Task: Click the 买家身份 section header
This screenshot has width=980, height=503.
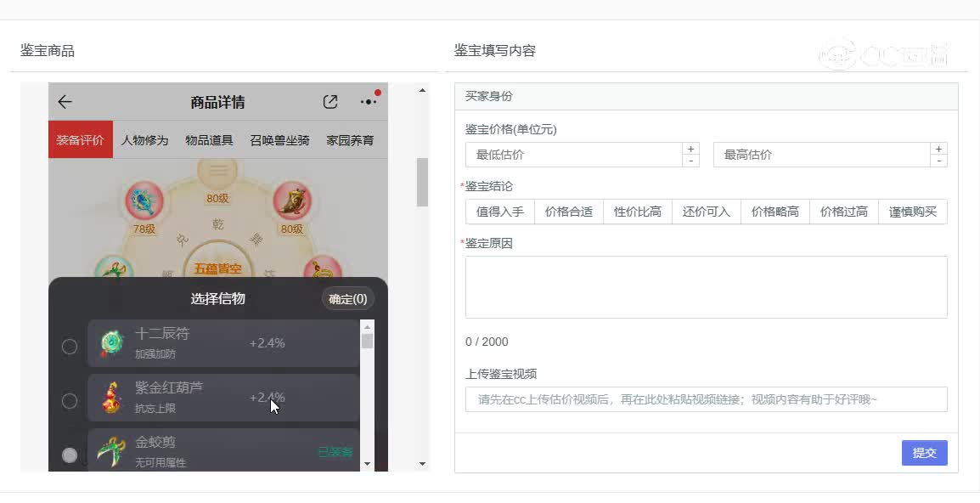Action: click(707, 96)
